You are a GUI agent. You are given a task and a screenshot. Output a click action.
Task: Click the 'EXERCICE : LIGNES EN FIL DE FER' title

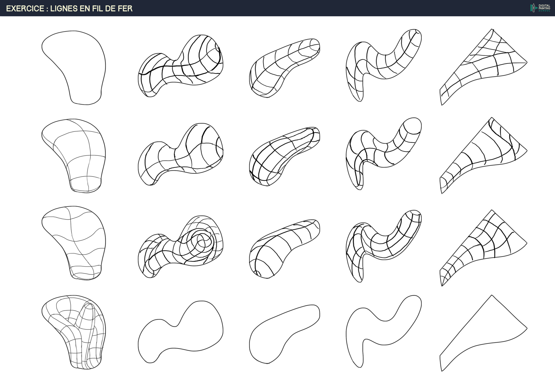coord(69,8)
